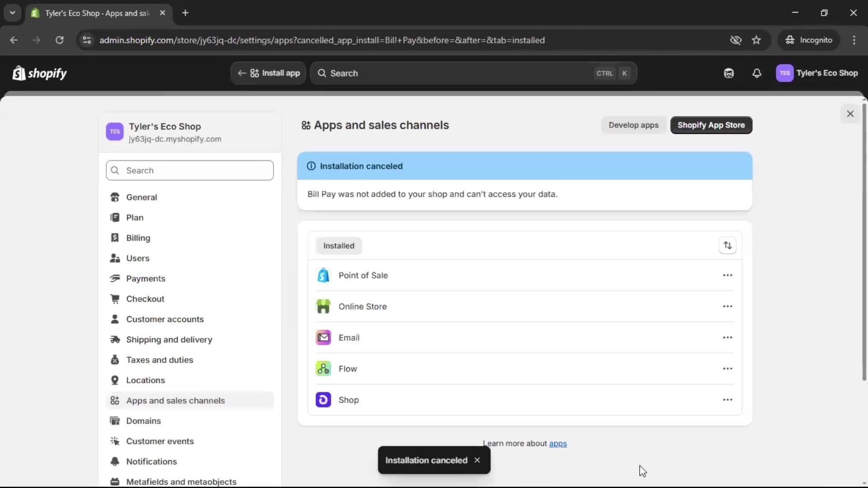Open the Shopify home icon in sidebar
This screenshot has height=488, width=868.
point(39,73)
